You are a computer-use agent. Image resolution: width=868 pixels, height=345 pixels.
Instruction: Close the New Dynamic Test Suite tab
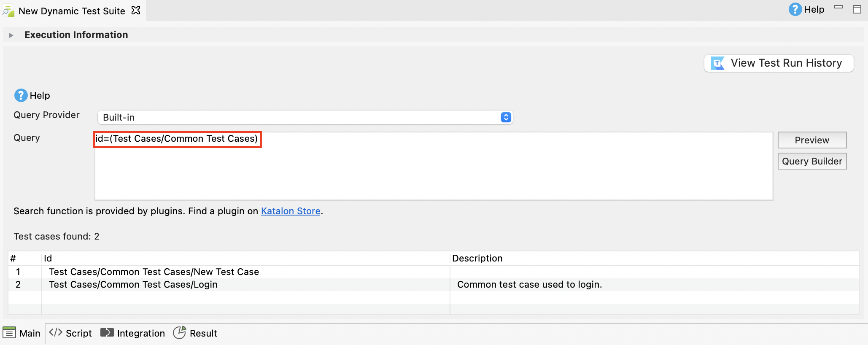(136, 11)
